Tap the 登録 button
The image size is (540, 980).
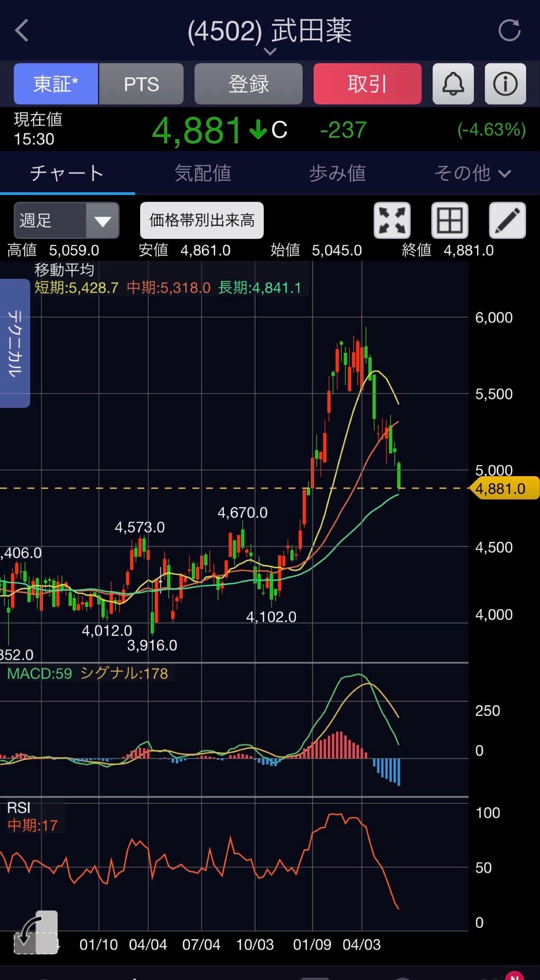248,84
